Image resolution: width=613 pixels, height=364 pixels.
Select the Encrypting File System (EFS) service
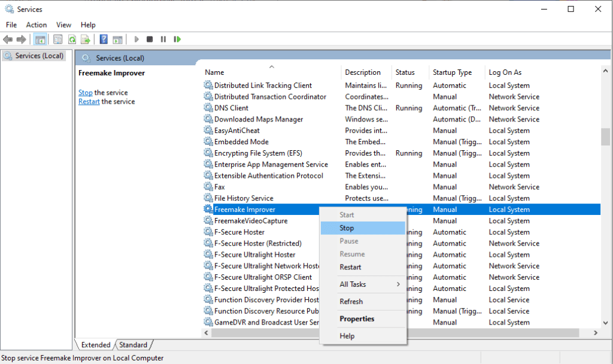[x=401, y=153]
